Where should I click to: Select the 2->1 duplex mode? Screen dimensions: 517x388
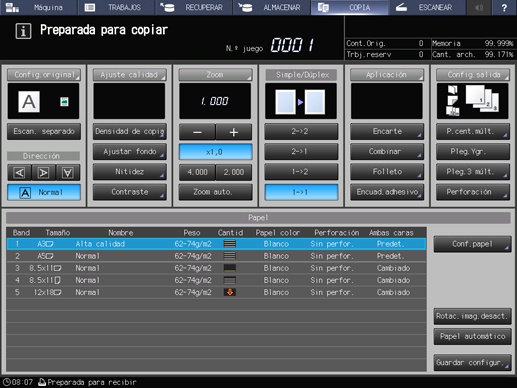tap(301, 152)
